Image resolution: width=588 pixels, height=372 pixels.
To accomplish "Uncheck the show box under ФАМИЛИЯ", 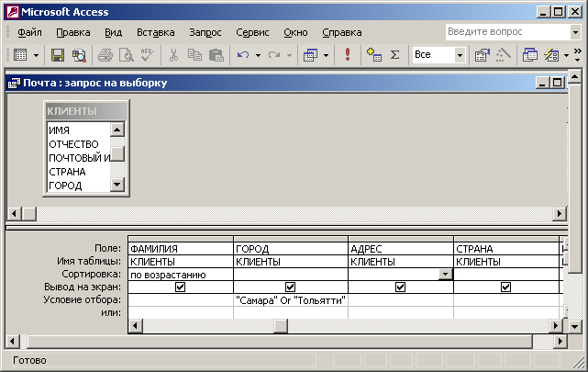I will click(181, 287).
